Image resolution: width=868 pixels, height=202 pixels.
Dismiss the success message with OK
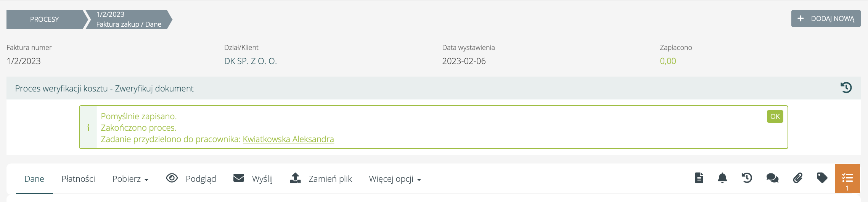[x=775, y=117]
